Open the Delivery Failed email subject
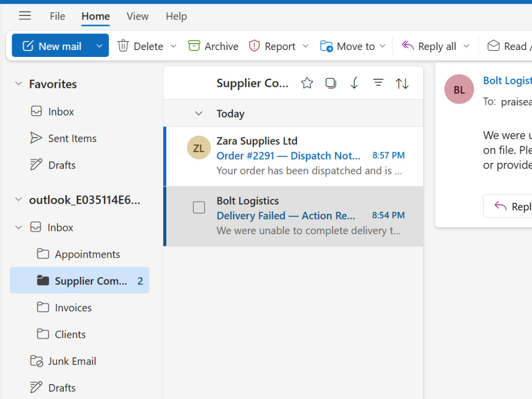The width and height of the screenshot is (532, 399). (286, 216)
